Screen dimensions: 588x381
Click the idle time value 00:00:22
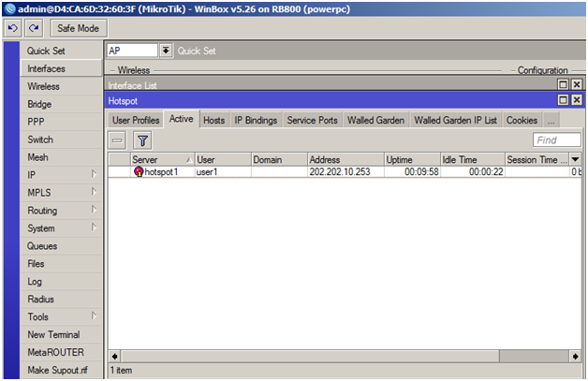[x=486, y=171]
